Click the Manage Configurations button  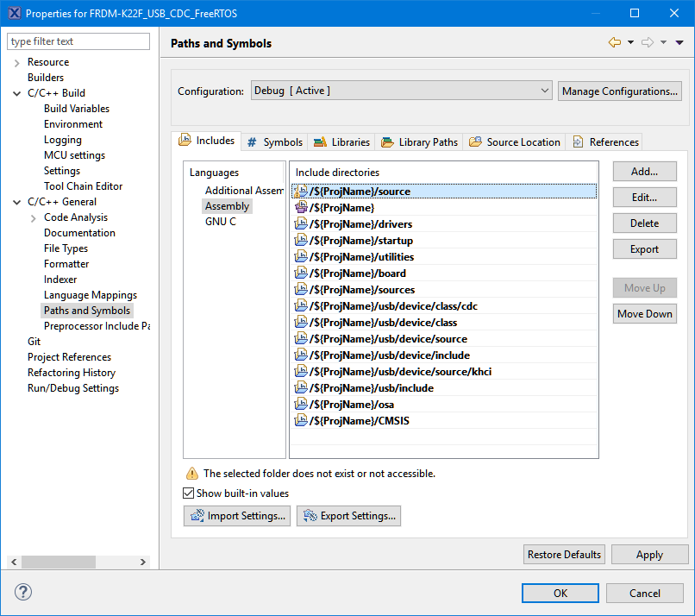tap(619, 91)
